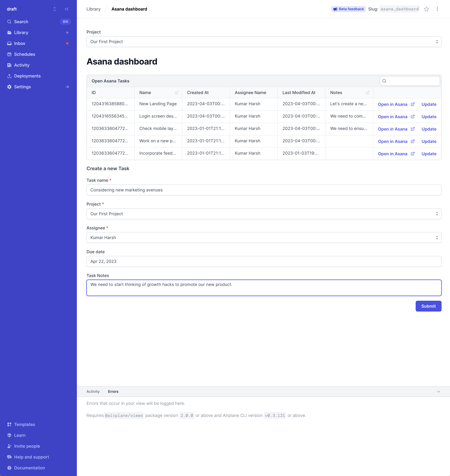Open external-link icon for Login screen row
The image size is (450, 476).
point(413,117)
